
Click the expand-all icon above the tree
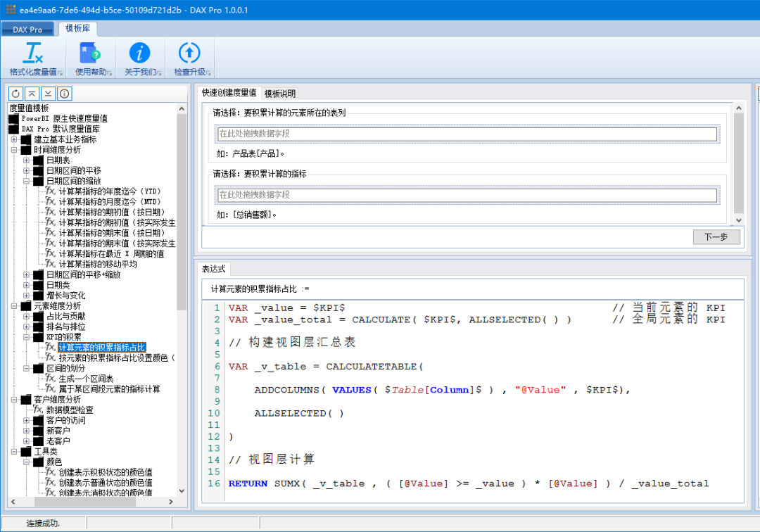[48, 94]
